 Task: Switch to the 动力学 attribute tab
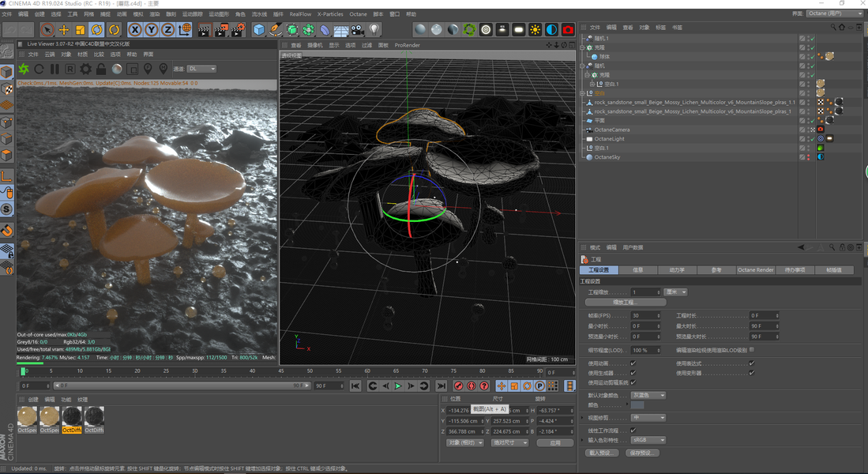click(676, 269)
